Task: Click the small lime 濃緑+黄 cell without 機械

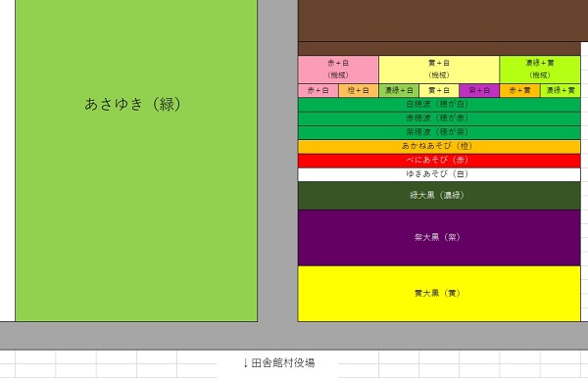Action: click(x=561, y=91)
